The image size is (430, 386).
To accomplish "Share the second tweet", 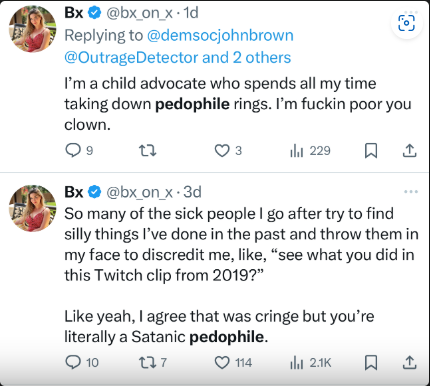I will [x=409, y=362].
